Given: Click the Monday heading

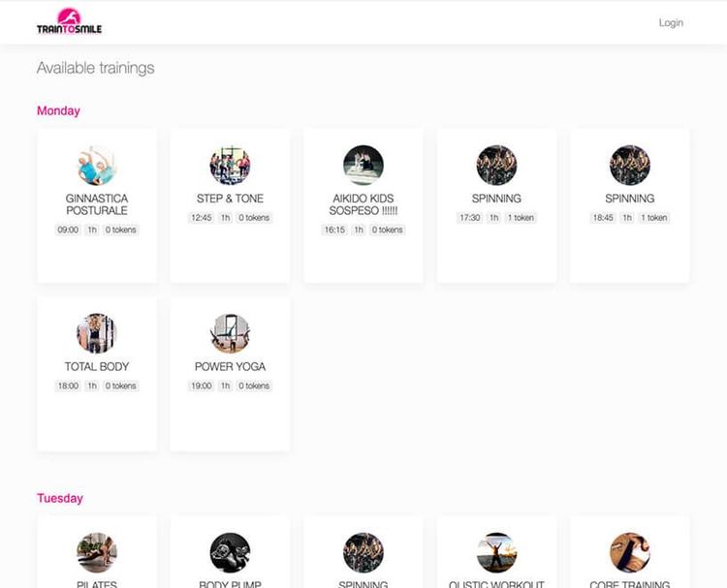Looking at the screenshot, I should coord(58,110).
